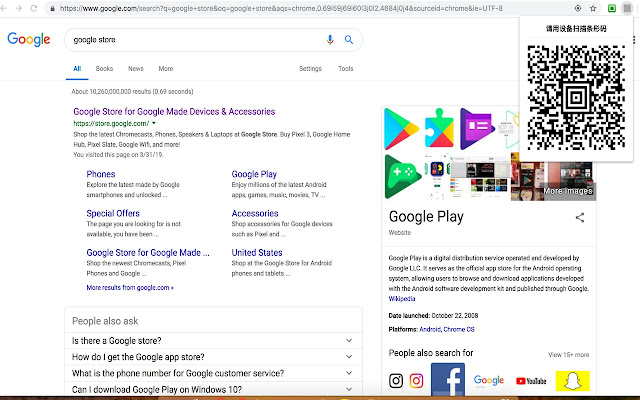Image resolution: width=640 pixels, height=400 pixels.
Task: Open search Settings menu
Action: (310, 69)
